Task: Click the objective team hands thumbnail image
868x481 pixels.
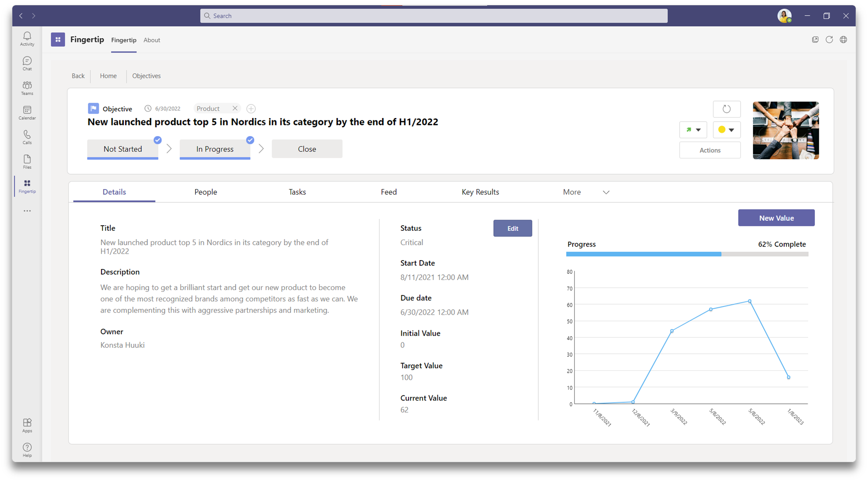Action: 786,130
